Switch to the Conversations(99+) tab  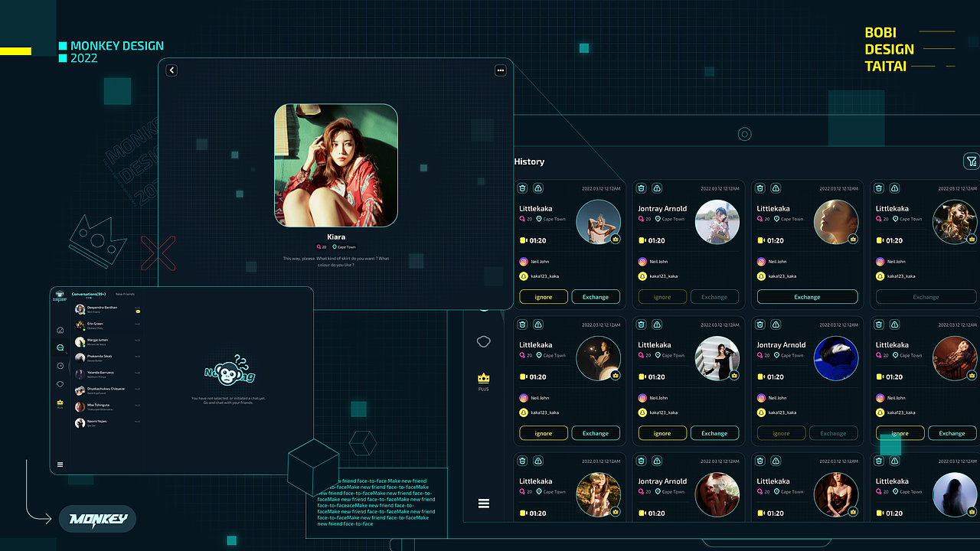[89, 295]
